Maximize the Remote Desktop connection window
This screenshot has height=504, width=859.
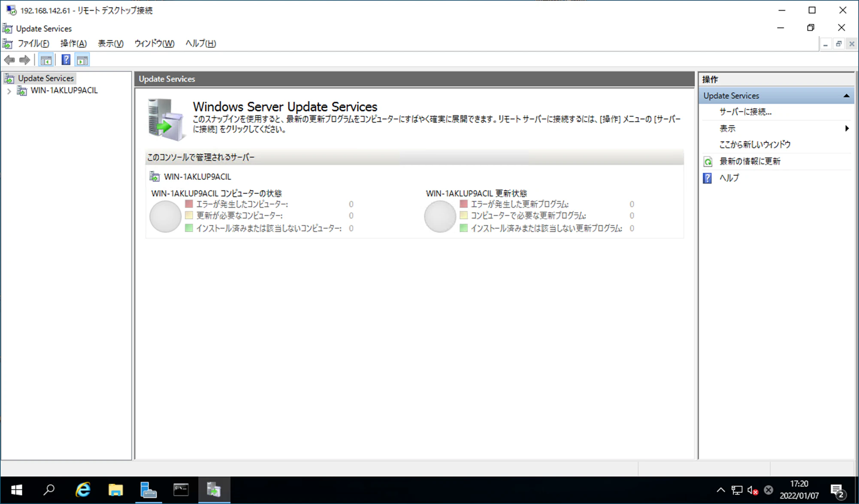click(x=812, y=10)
